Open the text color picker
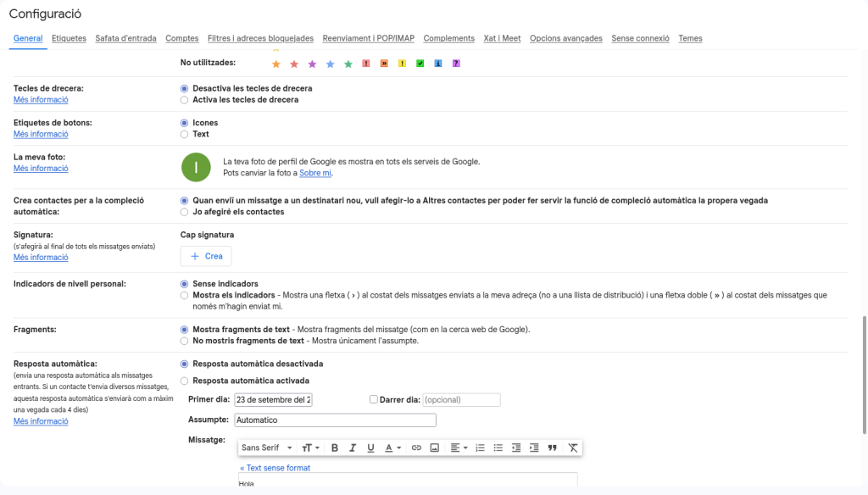This screenshot has height=495, width=868. click(x=392, y=448)
